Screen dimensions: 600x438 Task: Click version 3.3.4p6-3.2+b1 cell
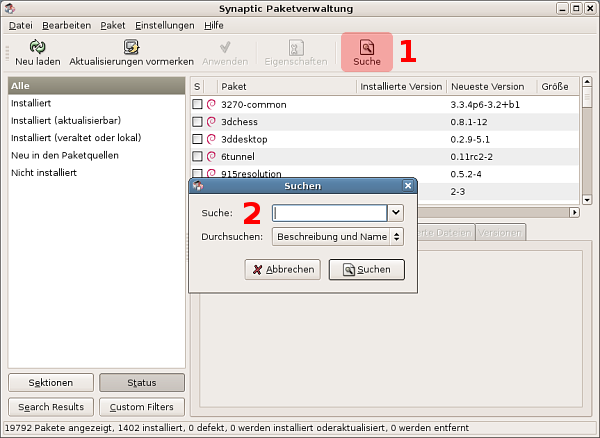point(485,105)
